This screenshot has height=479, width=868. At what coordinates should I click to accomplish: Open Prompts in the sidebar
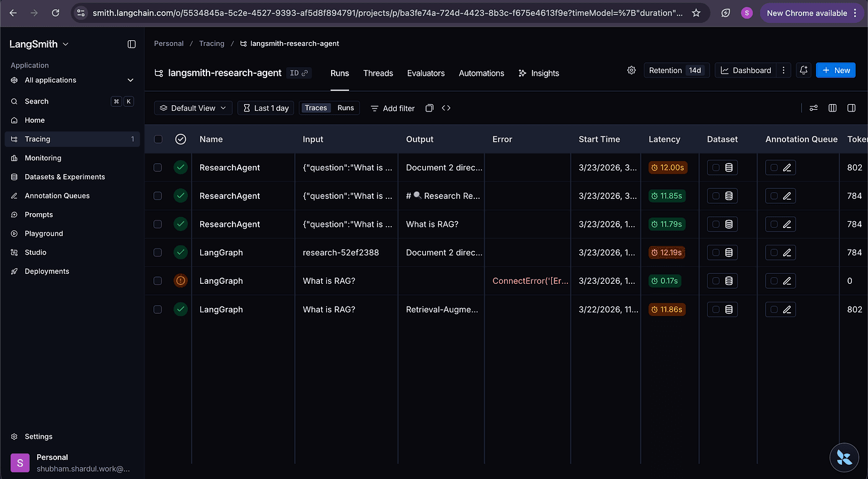click(x=73, y=214)
